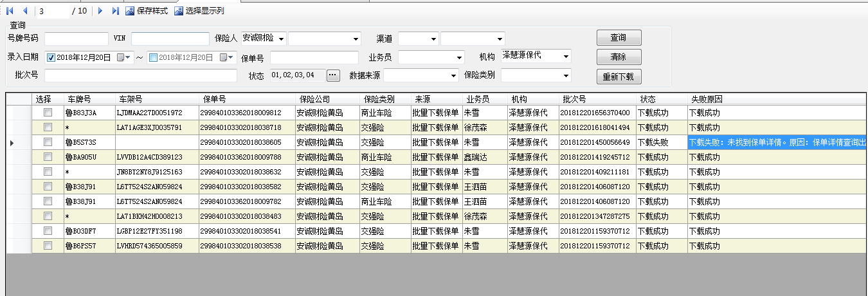Click the 保单号 input field

click(314, 57)
